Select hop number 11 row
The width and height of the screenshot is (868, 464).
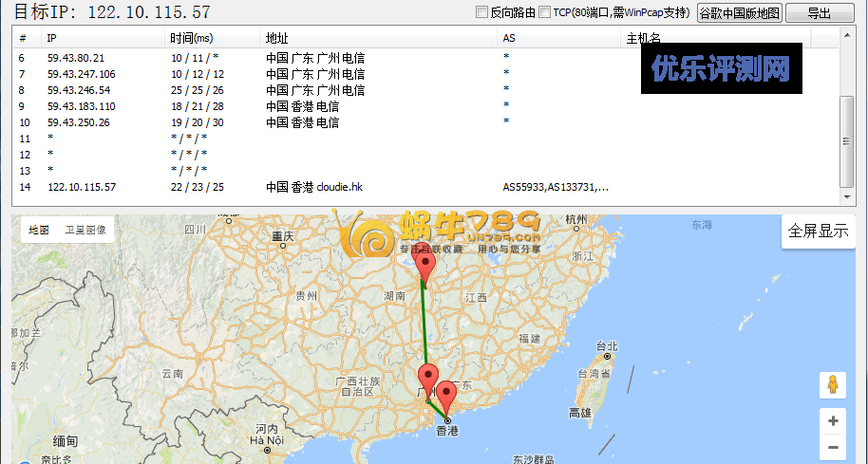(x=425, y=139)
